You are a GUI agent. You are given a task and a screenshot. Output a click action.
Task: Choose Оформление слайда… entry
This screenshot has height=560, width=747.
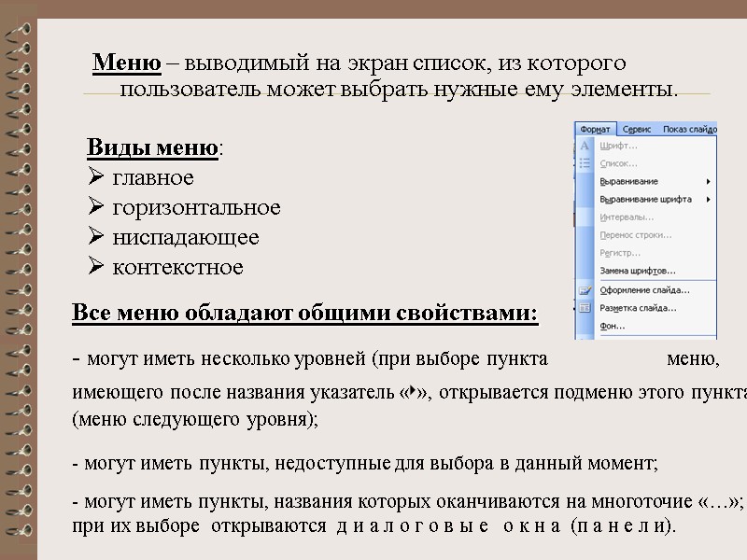tap(644, 290)
